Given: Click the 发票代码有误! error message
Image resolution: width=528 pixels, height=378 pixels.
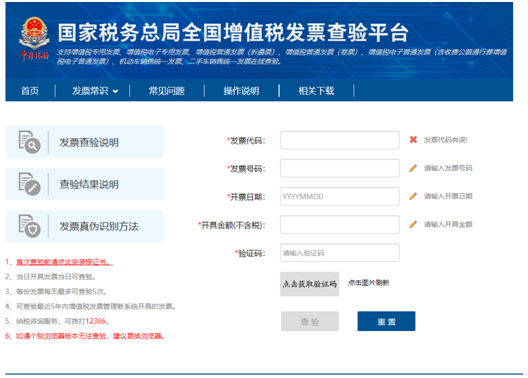Looking at the screenshot, I should 446,140.
